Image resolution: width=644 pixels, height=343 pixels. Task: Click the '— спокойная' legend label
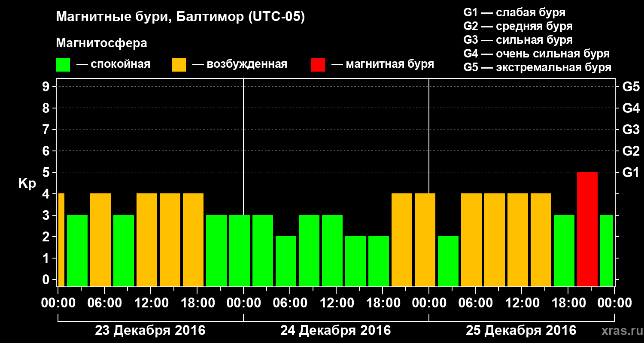[113, 64]
